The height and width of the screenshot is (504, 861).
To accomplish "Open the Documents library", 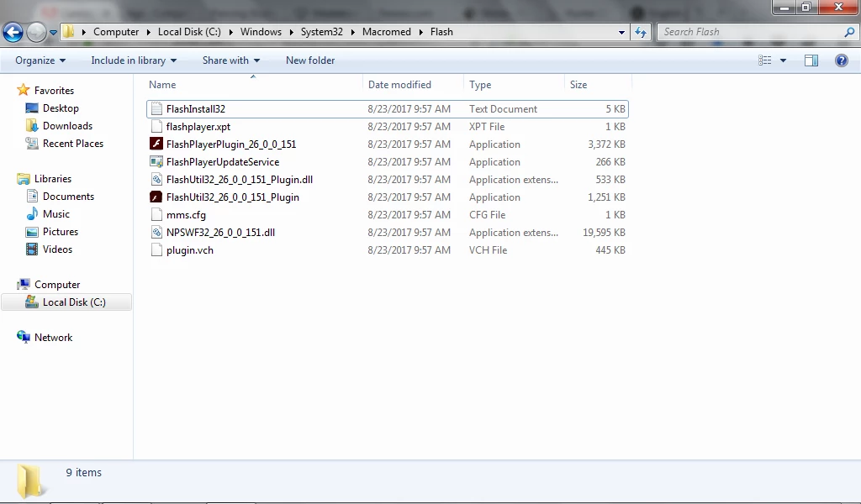I will pos(68,196).
